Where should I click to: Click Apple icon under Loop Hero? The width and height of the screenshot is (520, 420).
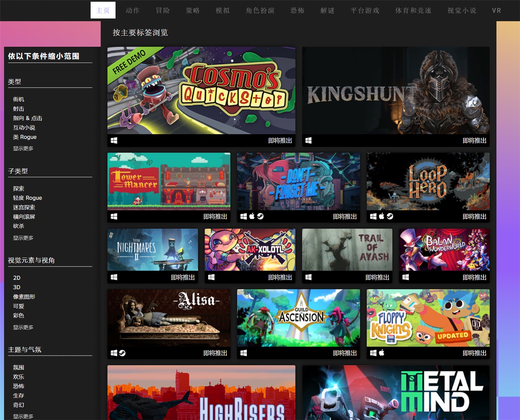point(382,216)
